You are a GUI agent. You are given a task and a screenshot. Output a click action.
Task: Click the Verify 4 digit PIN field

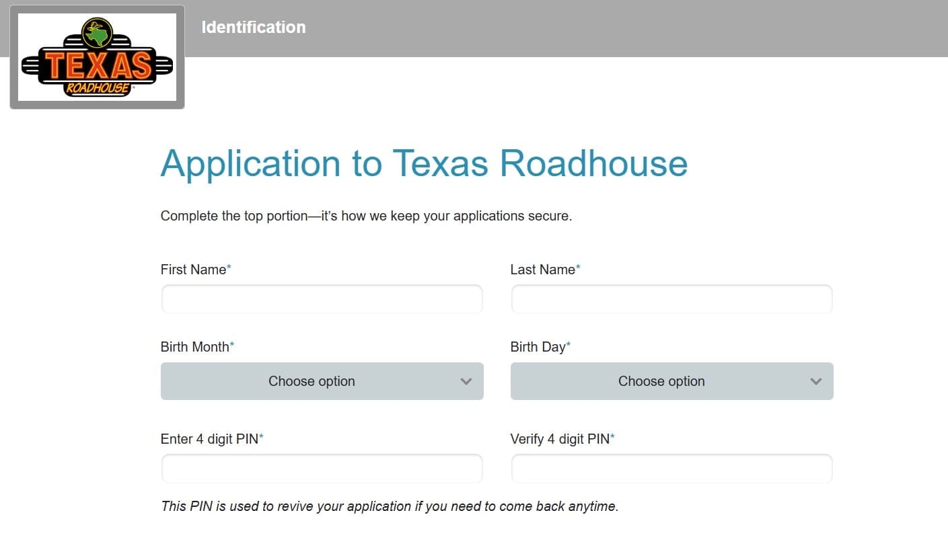point(672,469)
